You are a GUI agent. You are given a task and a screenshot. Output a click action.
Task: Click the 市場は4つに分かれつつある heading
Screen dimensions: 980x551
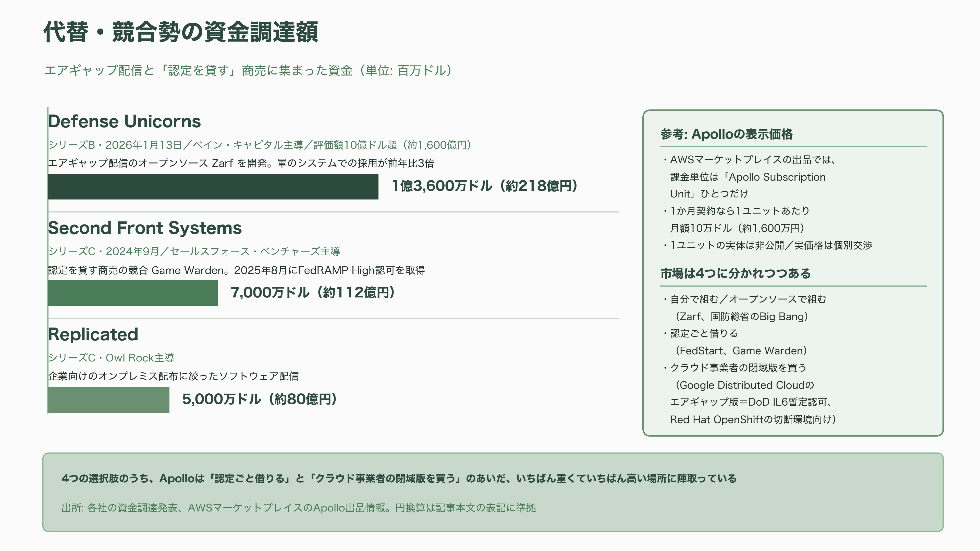[736, 273]
